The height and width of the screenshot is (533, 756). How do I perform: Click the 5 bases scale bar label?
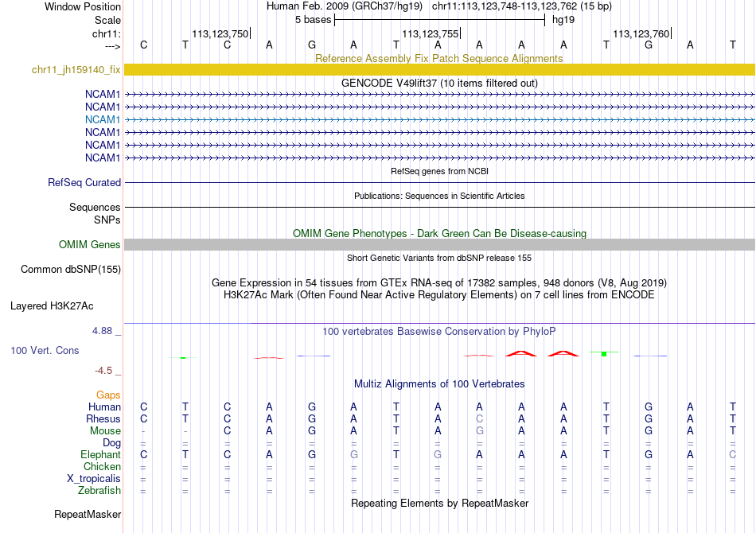(x=313, y=20)
